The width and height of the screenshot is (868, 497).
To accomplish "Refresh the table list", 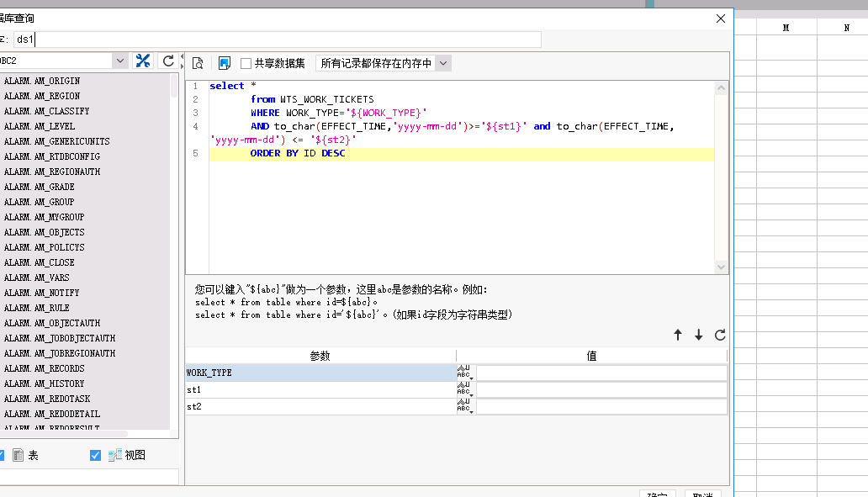I will pos(168,61).
